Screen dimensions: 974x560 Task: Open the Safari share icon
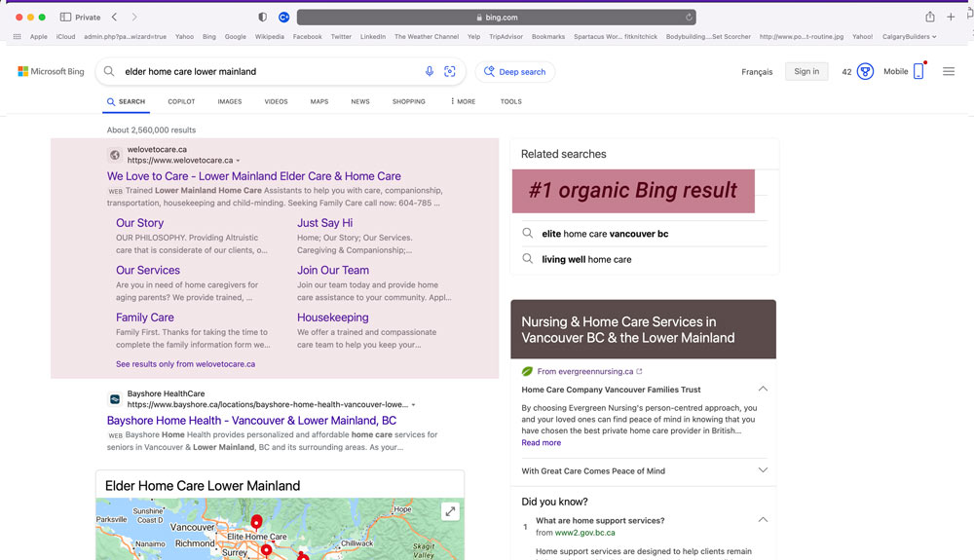click(929, 17)
